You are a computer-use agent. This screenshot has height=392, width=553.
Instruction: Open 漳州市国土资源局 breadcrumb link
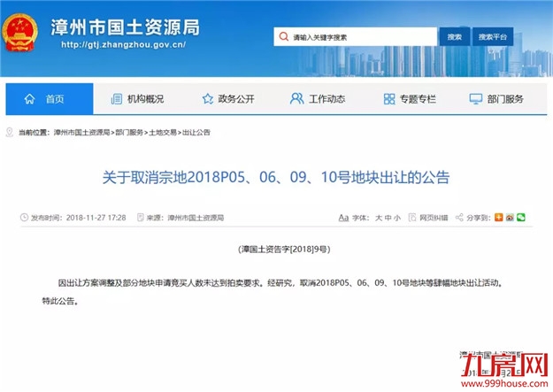click(x=81, y=133)
